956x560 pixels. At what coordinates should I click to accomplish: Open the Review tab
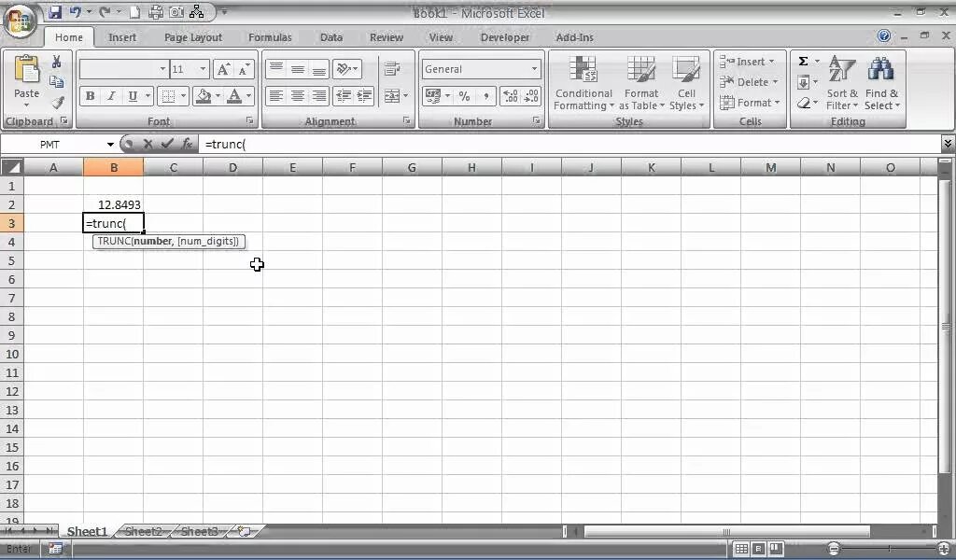(386, 37)
